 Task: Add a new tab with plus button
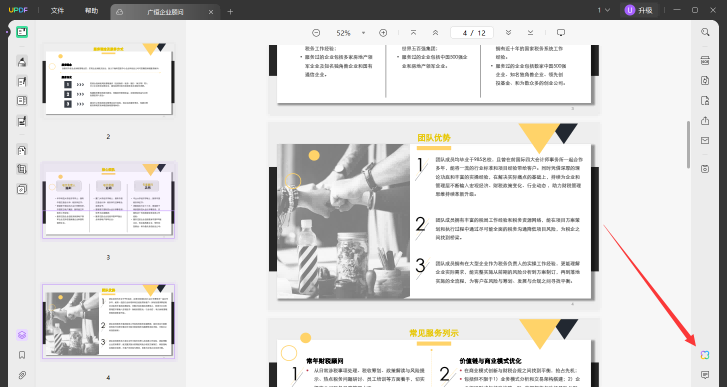click(230, 12)
